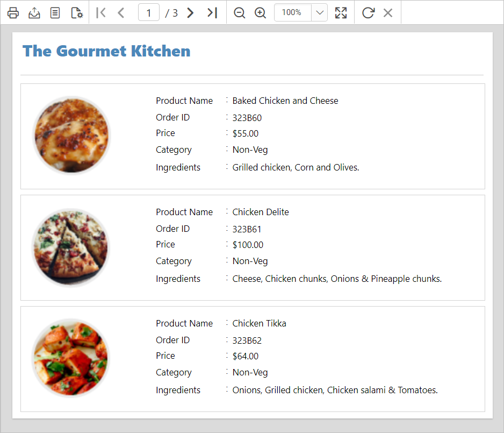
Task: Click Non-Veg category of Baked Chicken and Cheese
Action: coord(250,150)
